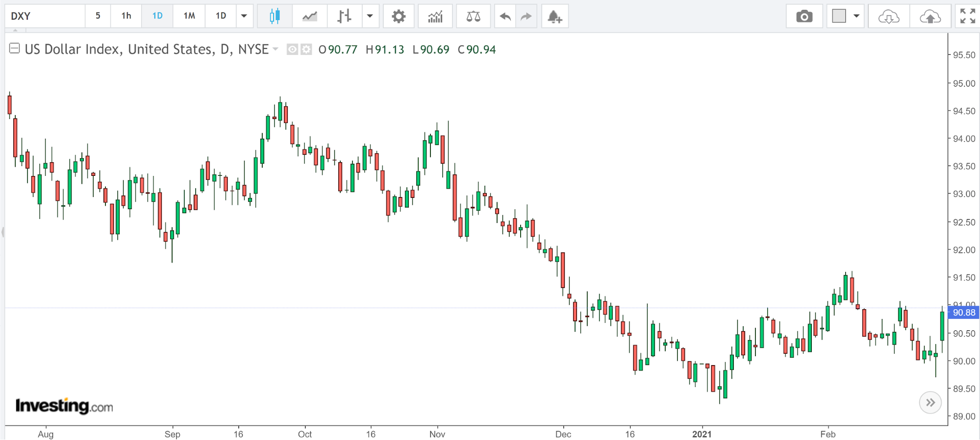980x440 pixels.
Task: Click the Nov label on time axis
Action: [x=437, y=434]
